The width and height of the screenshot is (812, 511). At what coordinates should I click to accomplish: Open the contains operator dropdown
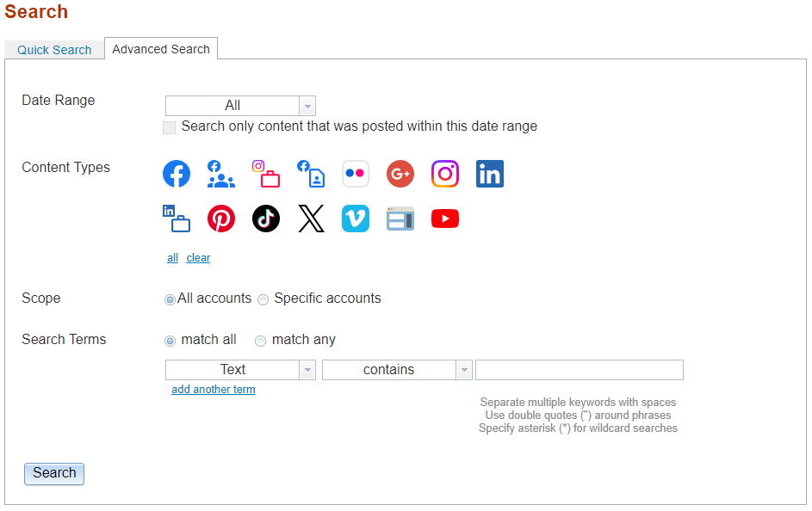tap(397, 370)
